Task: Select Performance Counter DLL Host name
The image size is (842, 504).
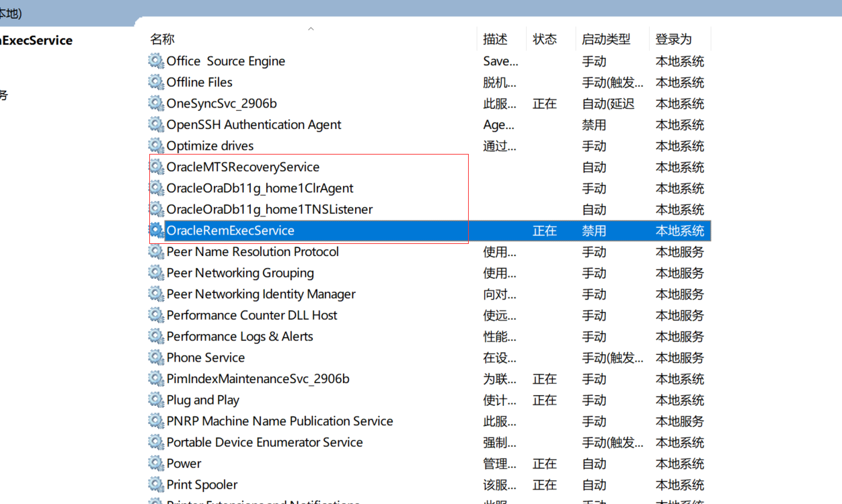Action: (252, 315)
